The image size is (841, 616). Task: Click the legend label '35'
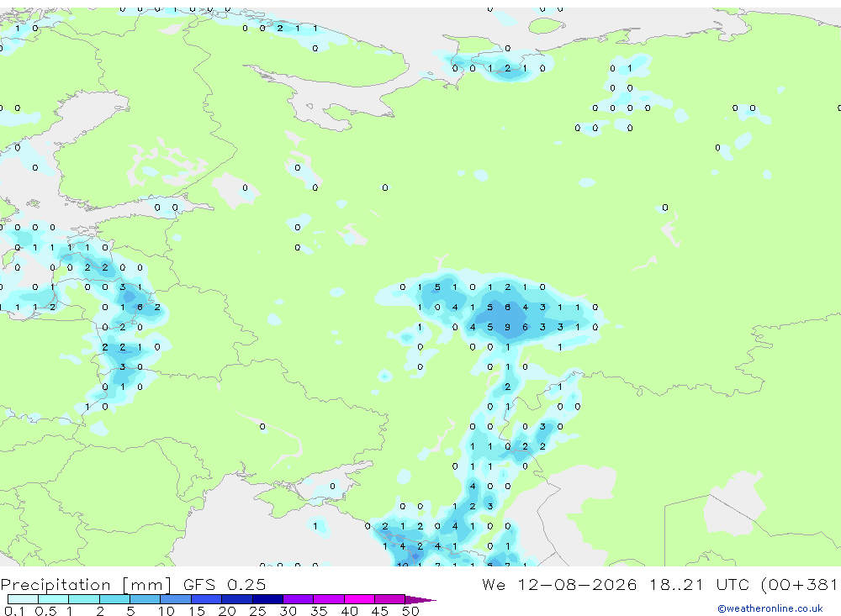[319, 611]
